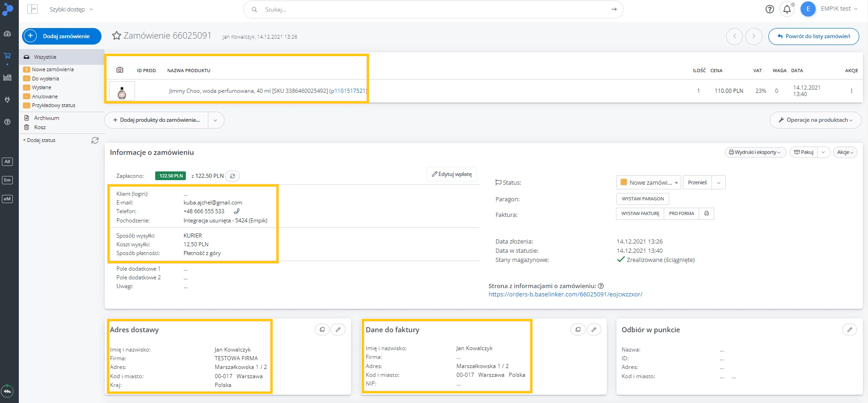Screen dimensions: 868x403
Task: Open the three-dot product actions menu
Action: [x=851, y=91]
